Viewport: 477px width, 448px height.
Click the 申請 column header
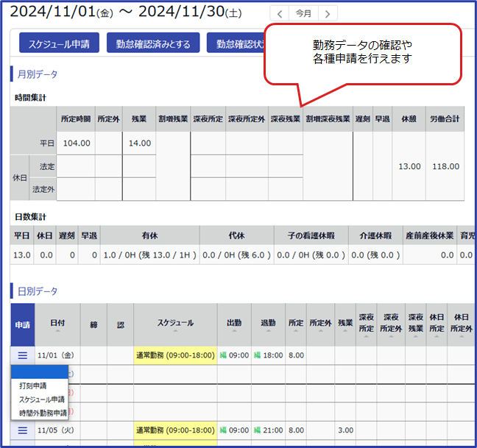point(23,324)
